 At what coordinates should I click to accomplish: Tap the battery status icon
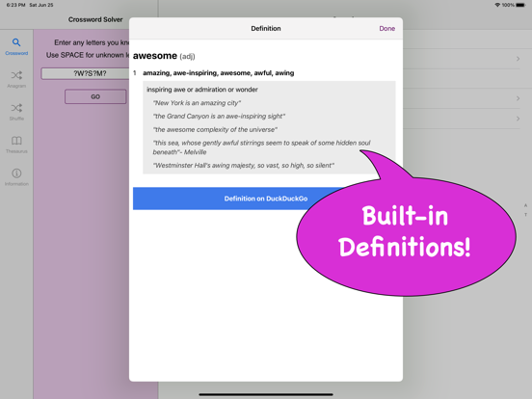520,5
